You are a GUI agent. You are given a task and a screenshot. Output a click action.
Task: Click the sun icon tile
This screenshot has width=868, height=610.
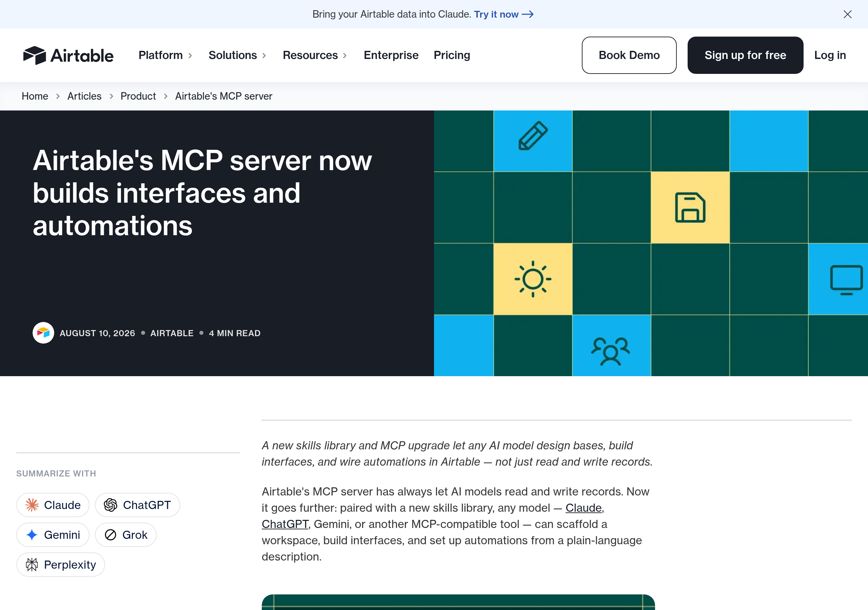(533, 279)
